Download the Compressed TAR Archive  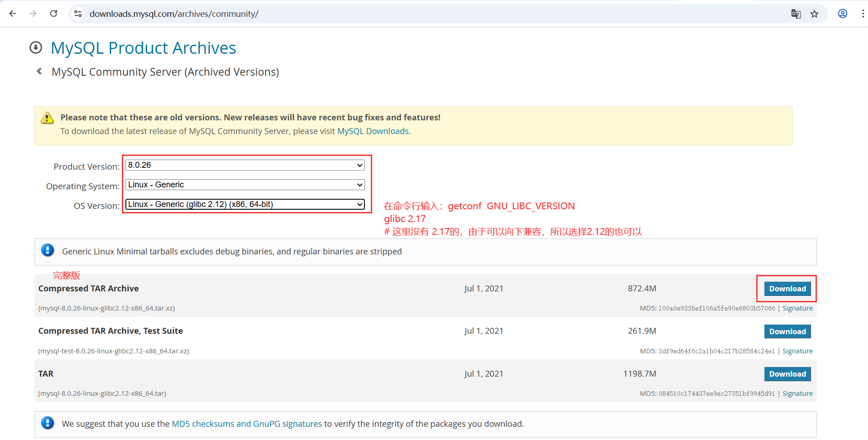click(x=787, y=289)
